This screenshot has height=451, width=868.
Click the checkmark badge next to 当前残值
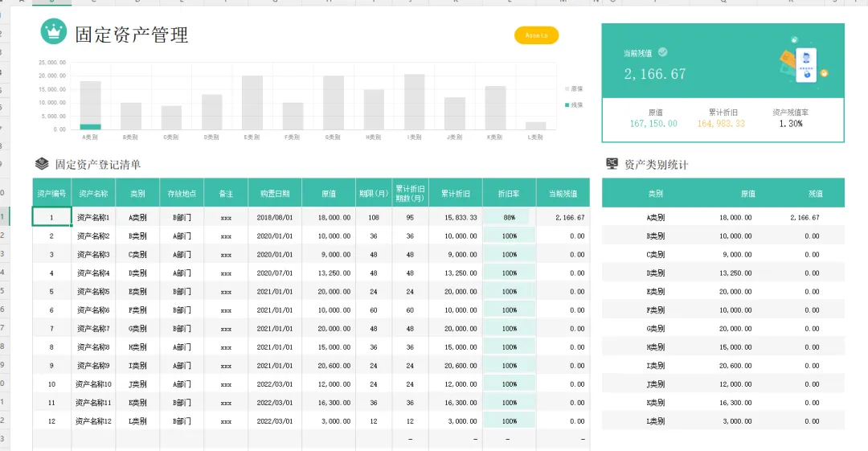point(662,52)
